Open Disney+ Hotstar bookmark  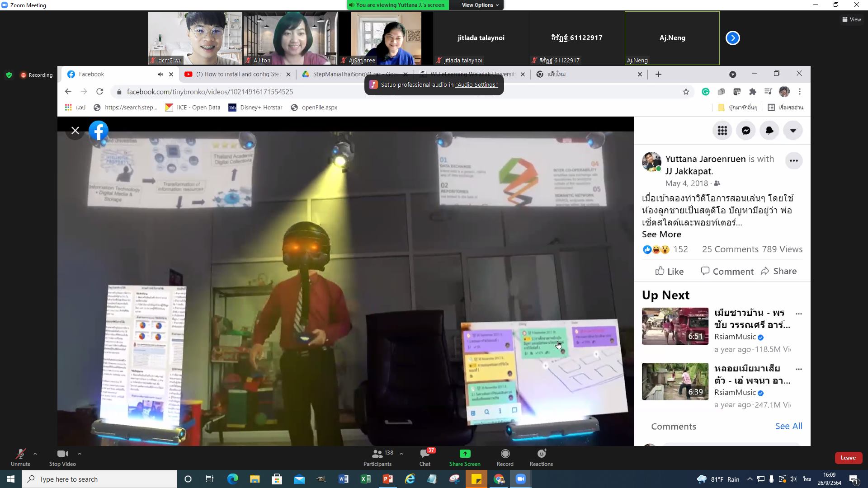pyautogui.click(x=255, y=108)
